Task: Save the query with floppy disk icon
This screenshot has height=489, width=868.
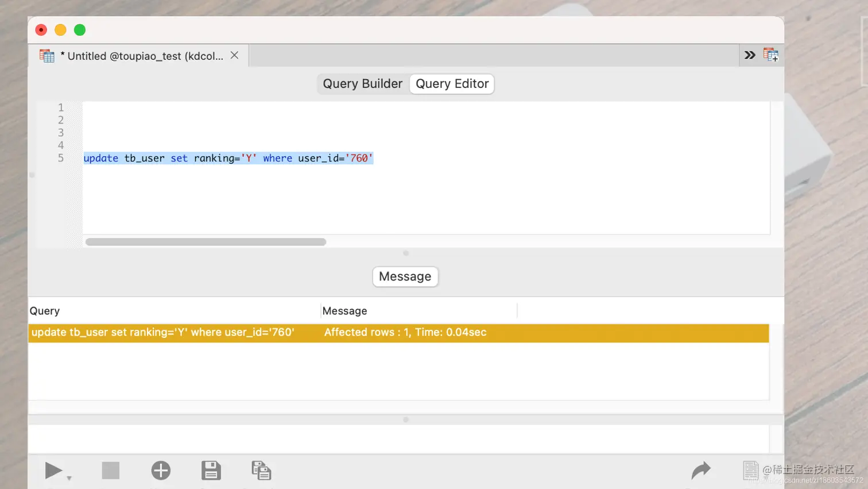Action: 211,471
